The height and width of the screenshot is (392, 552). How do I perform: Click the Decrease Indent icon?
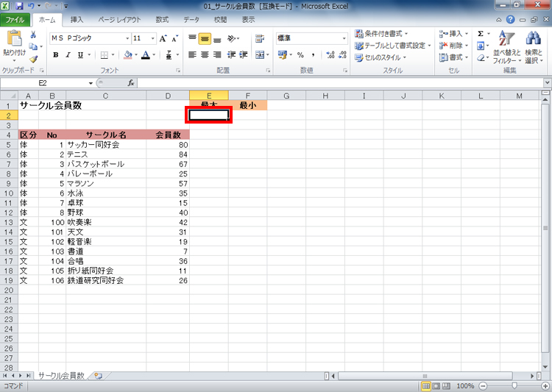point(231,55)
